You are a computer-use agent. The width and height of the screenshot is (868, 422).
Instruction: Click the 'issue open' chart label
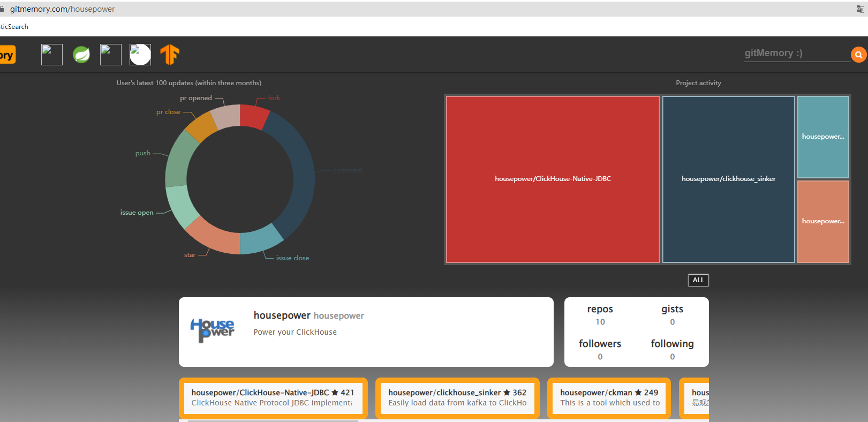(x=137, y=213)
